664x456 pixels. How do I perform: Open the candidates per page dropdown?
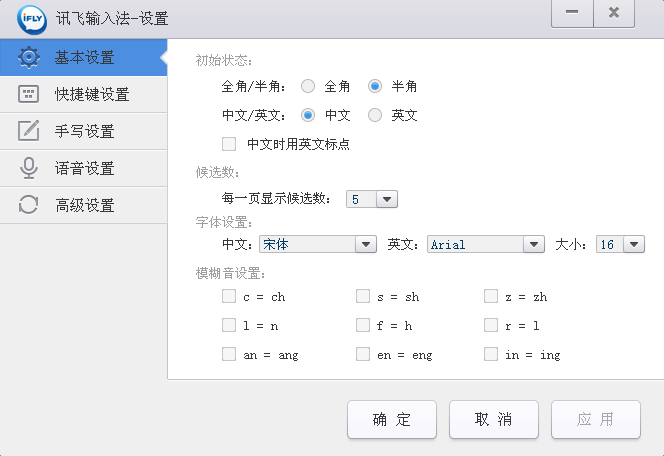click(387, 199)
